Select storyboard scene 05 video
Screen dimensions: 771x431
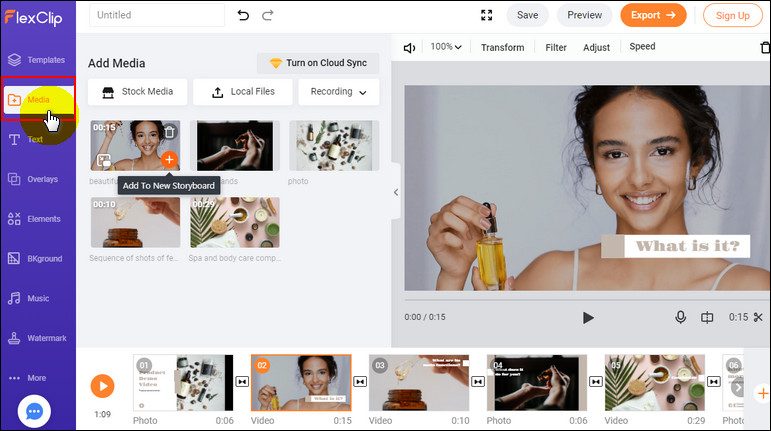point(654,383)
